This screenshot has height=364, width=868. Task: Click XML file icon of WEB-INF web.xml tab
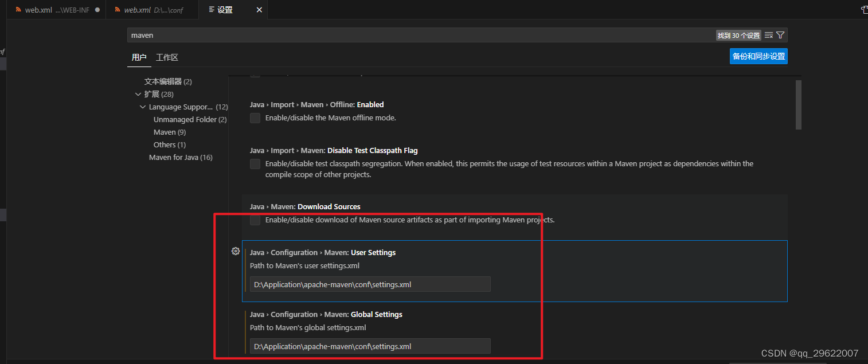point(18,10)
